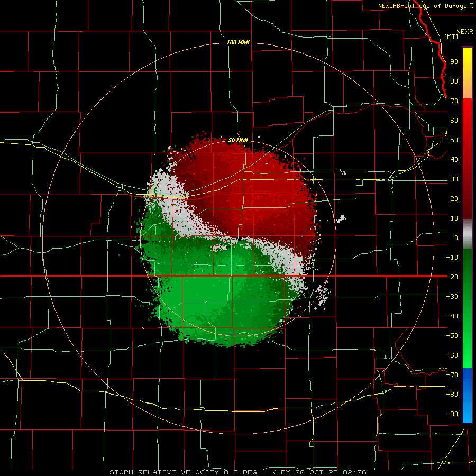Click the 0 value on velocity scale
The height and width of the screenshot is (476, 476).
456,237
